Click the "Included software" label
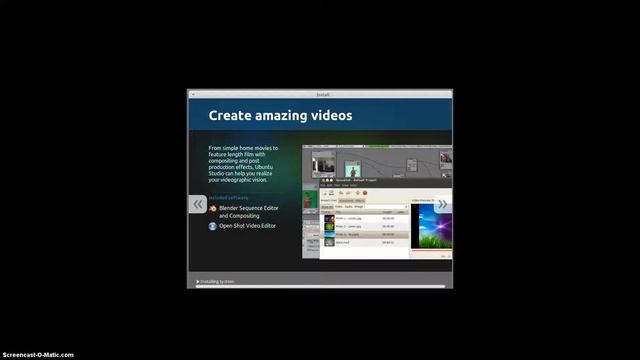This screenshot has height=360, width=640. coord(228,198)
